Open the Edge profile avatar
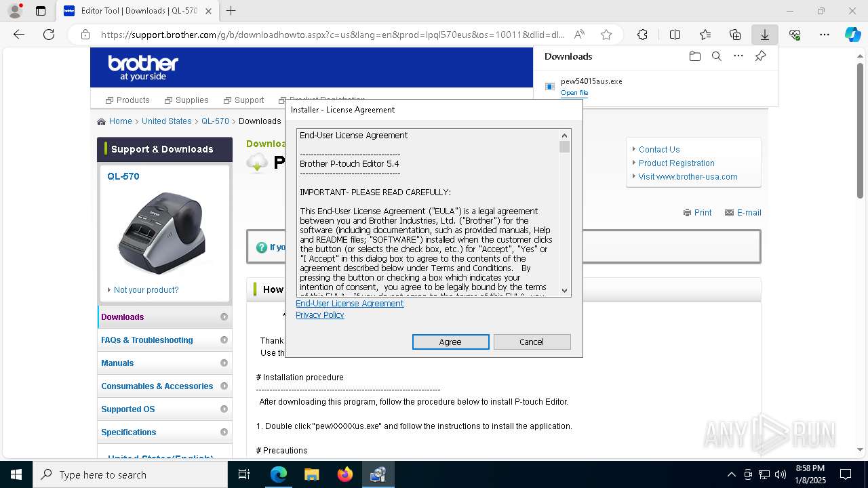868x488 pixels. click(x=15, y=11)
